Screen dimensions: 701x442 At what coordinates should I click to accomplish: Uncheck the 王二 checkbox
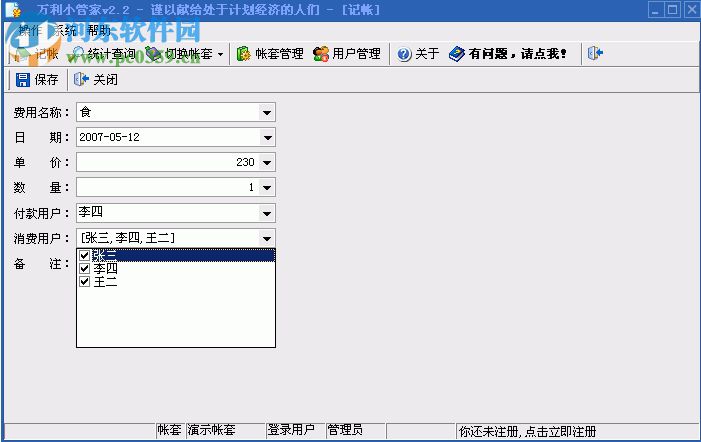coord(84,282)
